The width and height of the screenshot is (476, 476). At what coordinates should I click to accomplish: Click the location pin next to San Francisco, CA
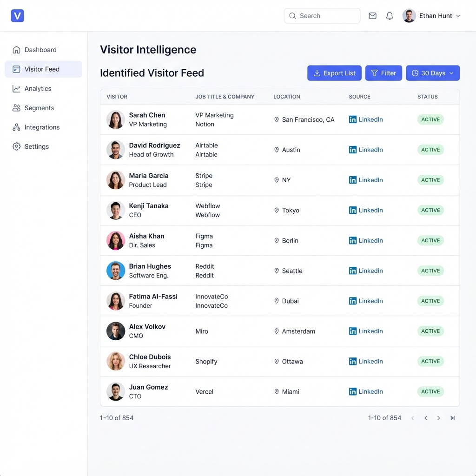[x=277, y=119]
